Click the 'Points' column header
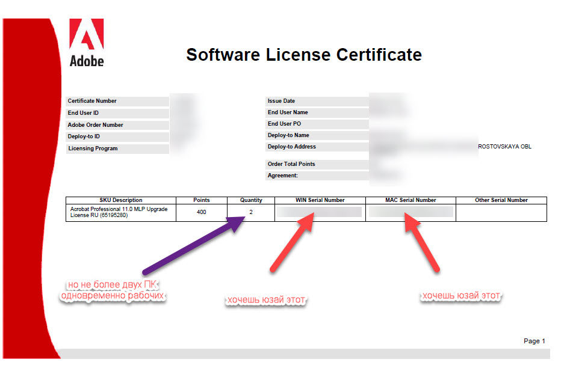 click(202, 200)
